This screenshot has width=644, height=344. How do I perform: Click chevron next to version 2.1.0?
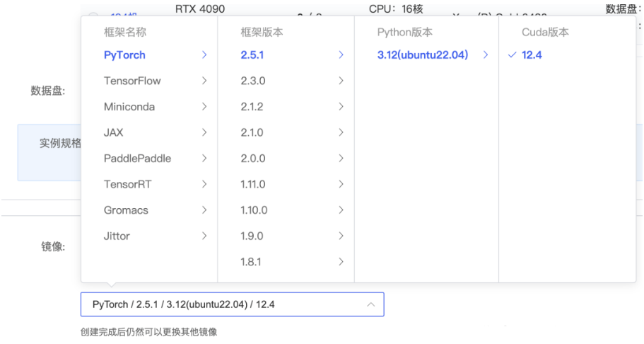pos(341,132)
